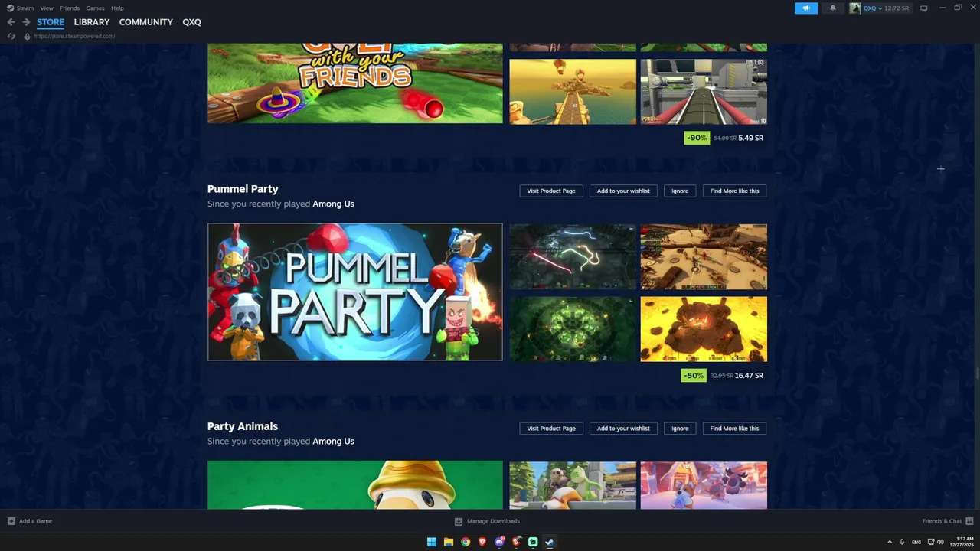The image size is (980, 551).
Task: Open File Explorer from the taskbar
Action: 449,542
